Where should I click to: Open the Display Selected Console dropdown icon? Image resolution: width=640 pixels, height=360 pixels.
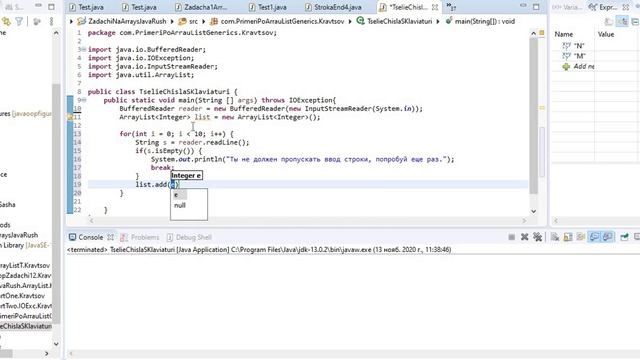coord(637,237)
